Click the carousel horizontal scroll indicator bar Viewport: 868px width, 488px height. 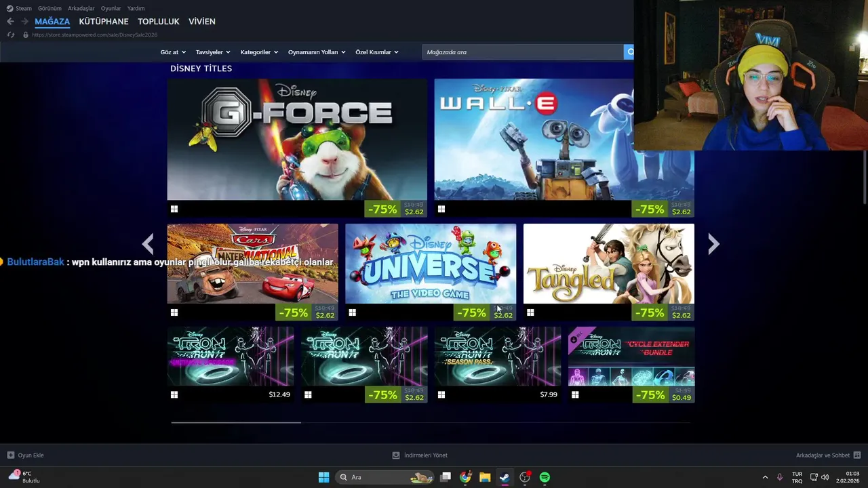point(236,422)
